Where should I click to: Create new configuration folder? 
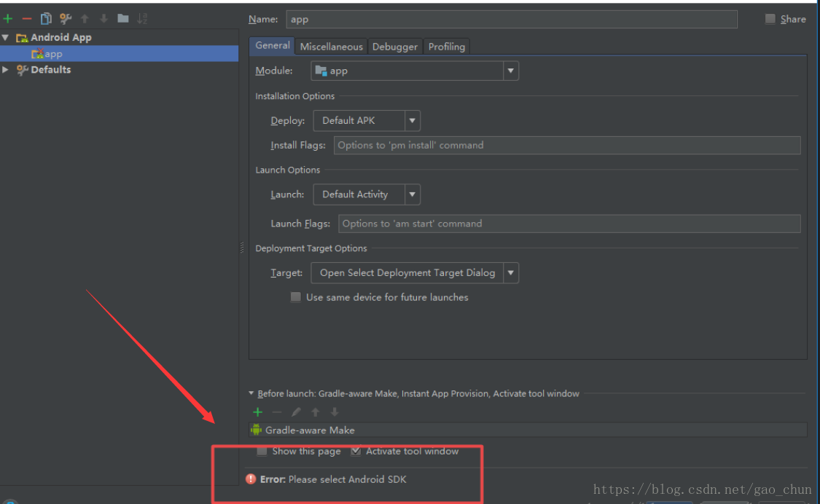123,19
